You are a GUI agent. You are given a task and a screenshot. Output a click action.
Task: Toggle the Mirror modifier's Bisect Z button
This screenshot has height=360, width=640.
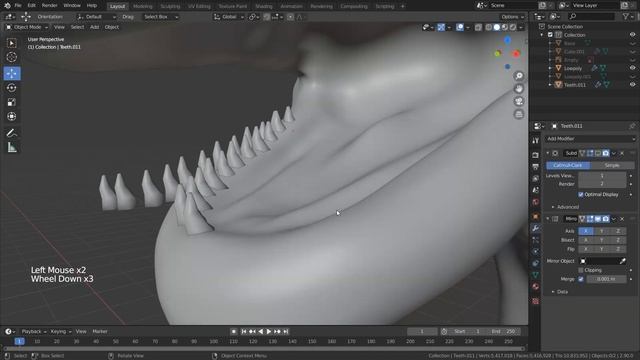618,240
